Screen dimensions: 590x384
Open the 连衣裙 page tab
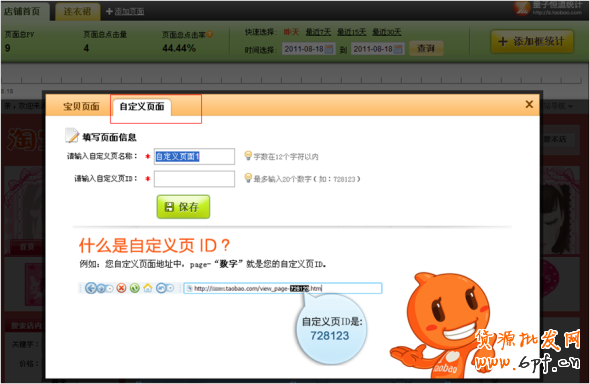(x=77, y=12)
